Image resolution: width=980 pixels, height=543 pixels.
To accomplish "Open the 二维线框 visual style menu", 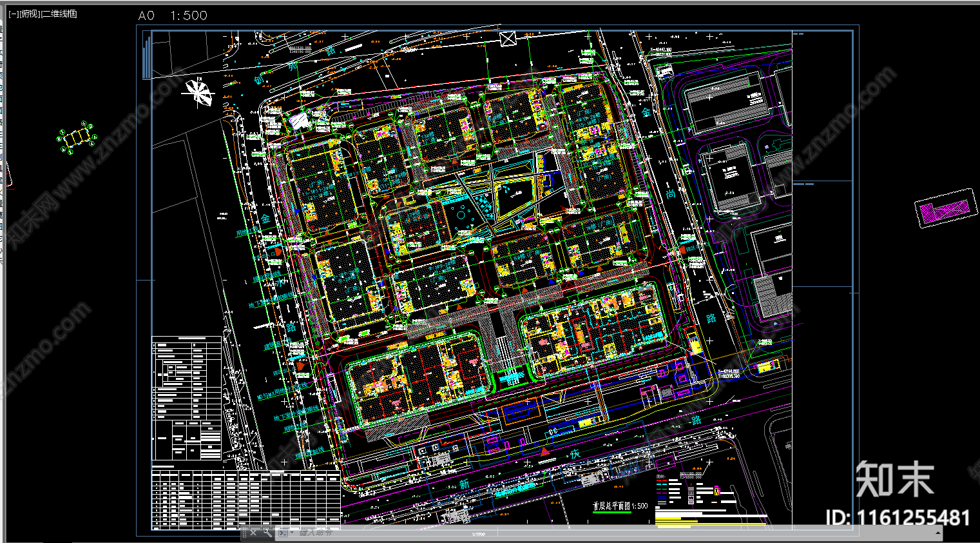I will tap(59, 14).
